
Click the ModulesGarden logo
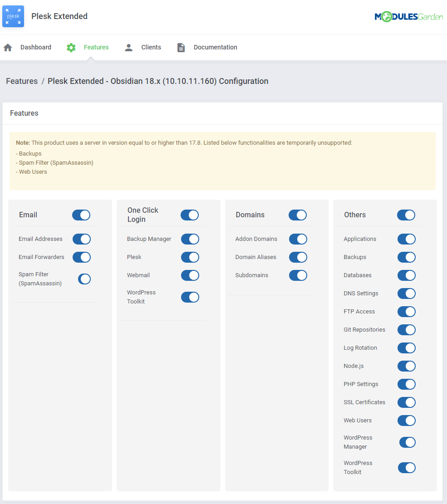pos(409,16)
